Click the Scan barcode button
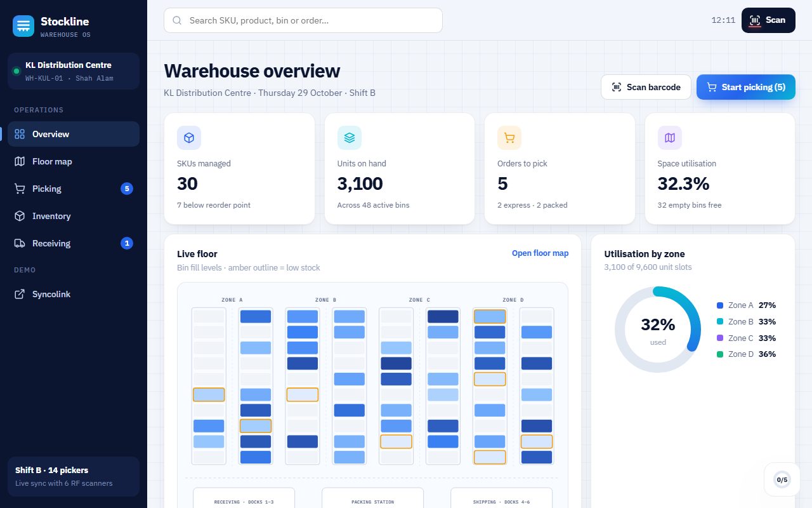 646,87
